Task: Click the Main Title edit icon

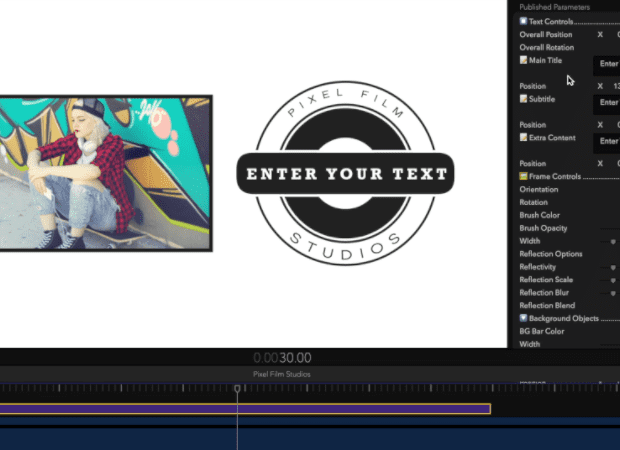Action: [x=523, y=60]
